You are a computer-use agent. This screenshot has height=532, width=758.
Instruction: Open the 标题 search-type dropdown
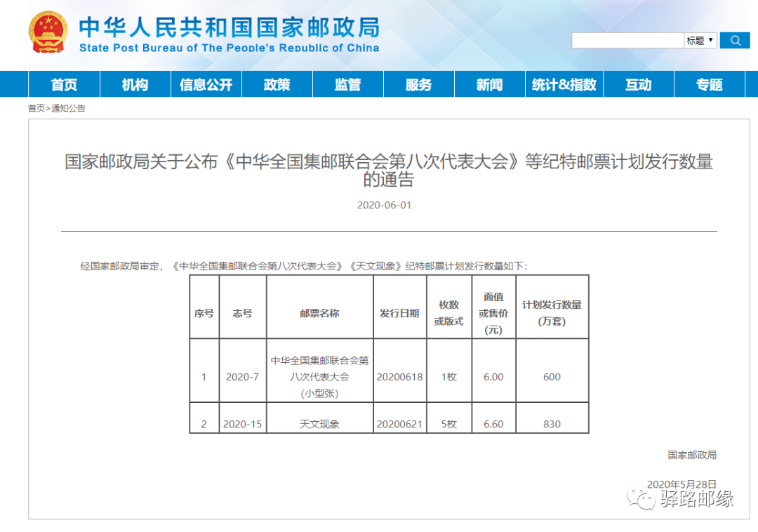[x=700, y=41]
